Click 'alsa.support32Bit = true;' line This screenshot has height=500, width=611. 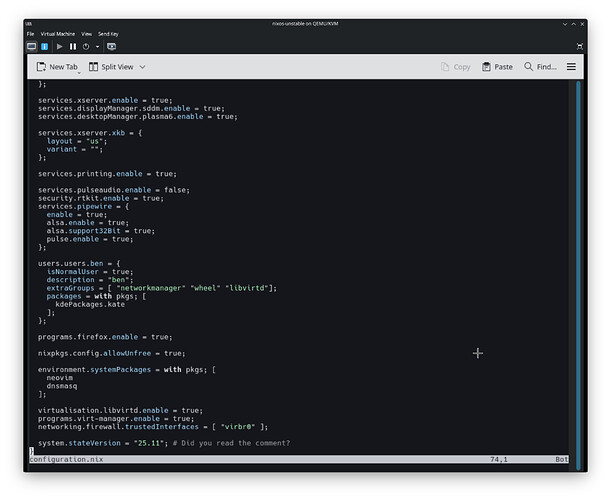(101, 231)
